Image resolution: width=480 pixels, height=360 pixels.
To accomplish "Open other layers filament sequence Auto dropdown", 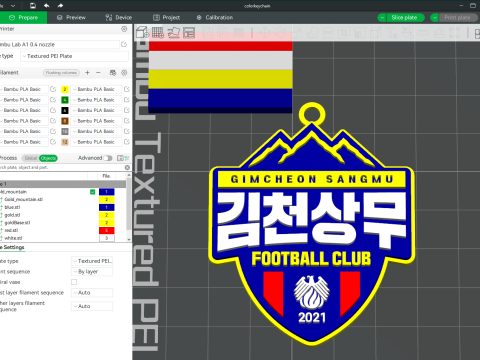I will pyautogui.click(x=92, y=306).
